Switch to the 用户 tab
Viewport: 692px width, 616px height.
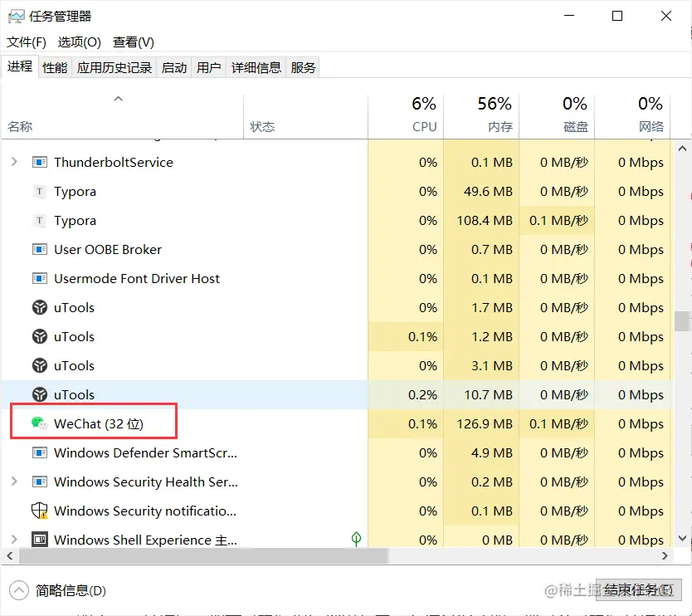click(209, 67)
